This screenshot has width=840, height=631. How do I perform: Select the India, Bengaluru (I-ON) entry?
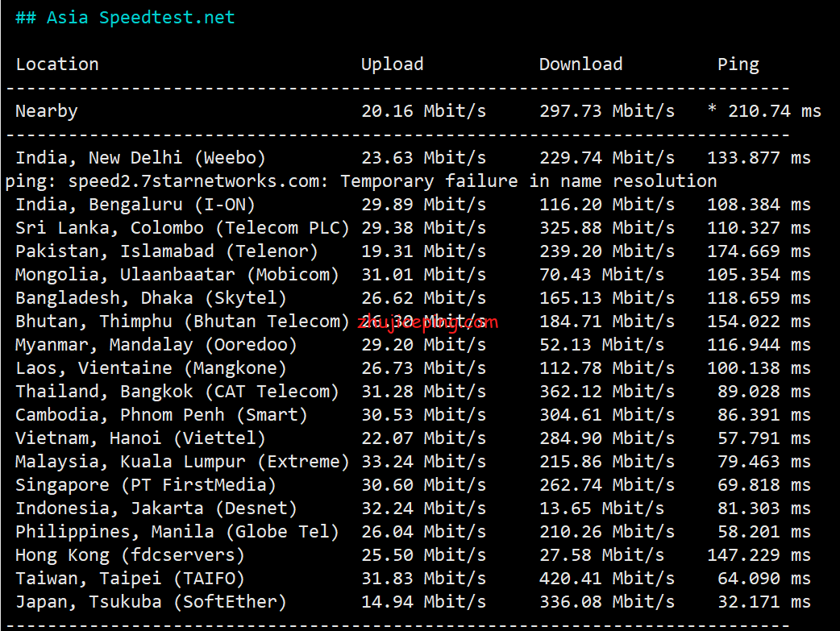click(135, 205)
